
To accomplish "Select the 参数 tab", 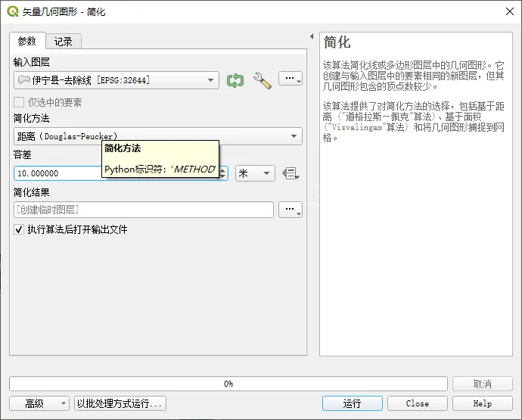I will 27,42.
